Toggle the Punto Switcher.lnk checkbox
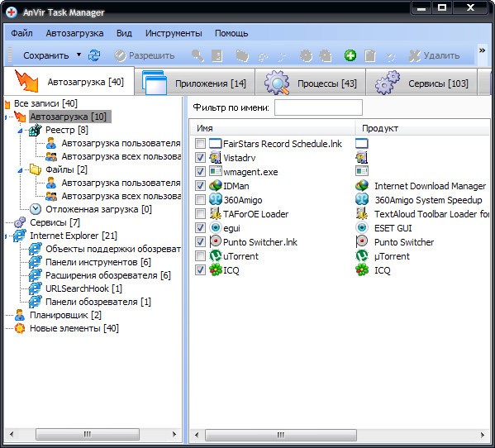This screenshot has height=448, width=495. [x=200, y=242]
